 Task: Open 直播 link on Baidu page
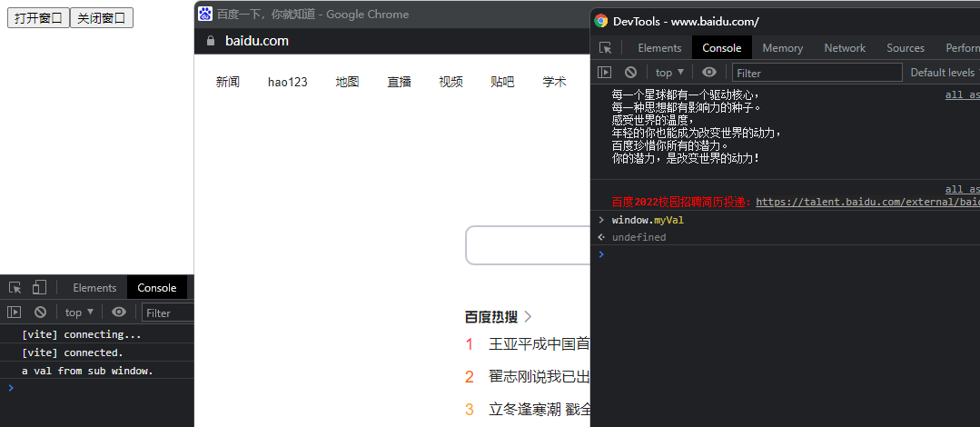pos(399,82)
